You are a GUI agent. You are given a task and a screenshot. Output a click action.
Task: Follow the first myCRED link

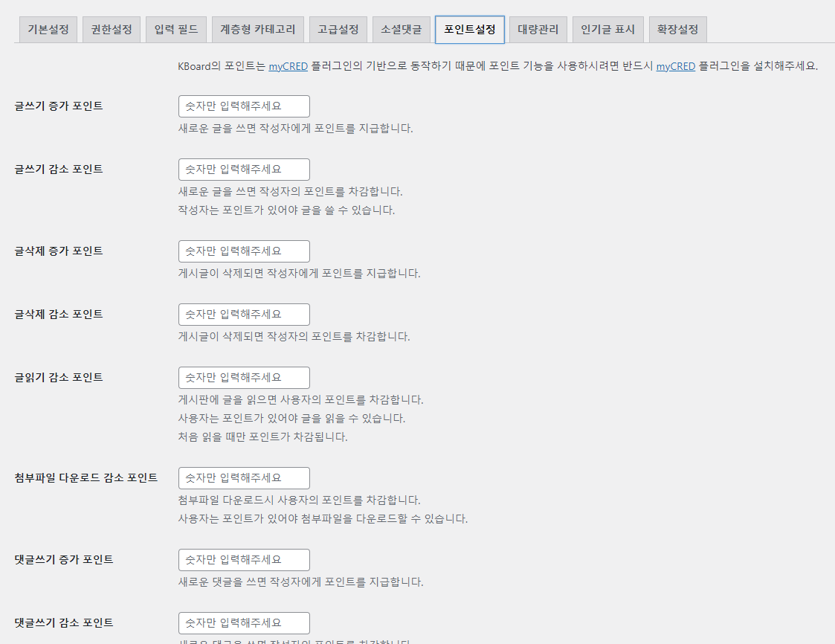tap(288, 66)
